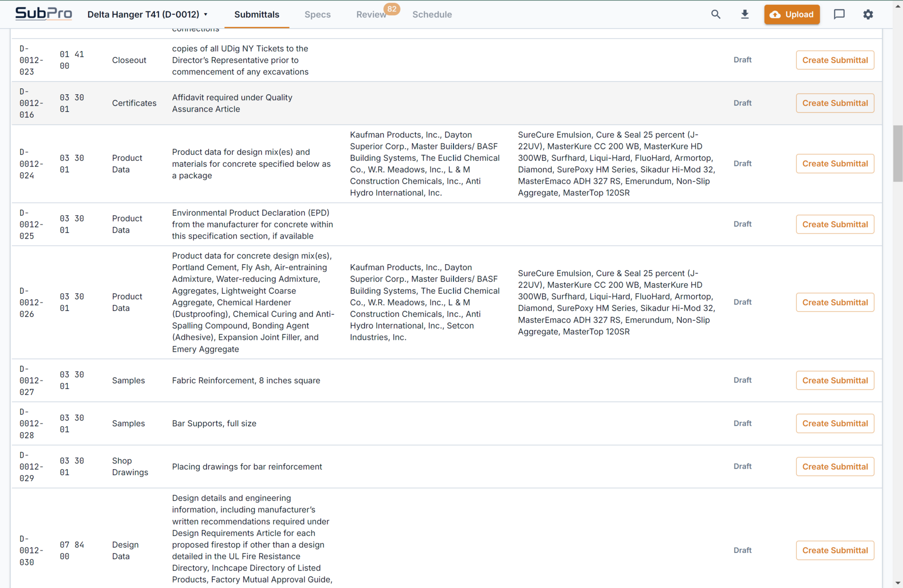The height and width of the screenshot is (588, 903).
Task: Click the scrollbar up arrow
Action: (x=897, y=6)
